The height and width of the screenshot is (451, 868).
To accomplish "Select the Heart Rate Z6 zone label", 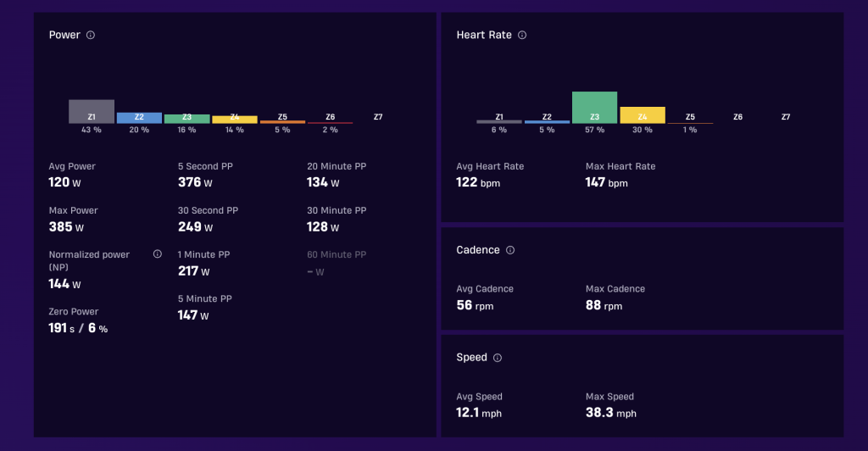I will coord(738,117).
